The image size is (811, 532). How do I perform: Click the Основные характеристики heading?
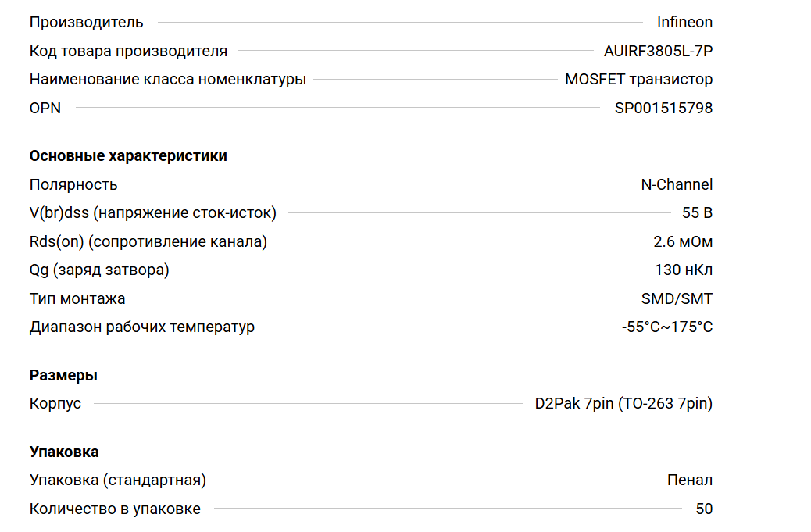pos(128,156)
